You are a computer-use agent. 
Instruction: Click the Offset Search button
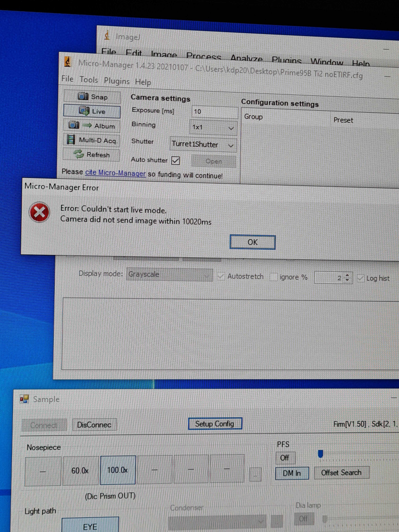point(341,473)
